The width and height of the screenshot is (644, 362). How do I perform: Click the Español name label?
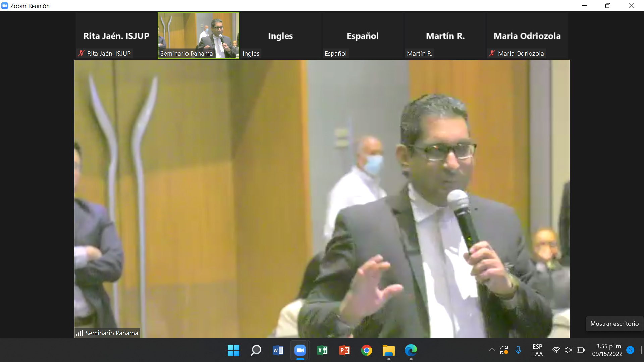click(335, 53)
